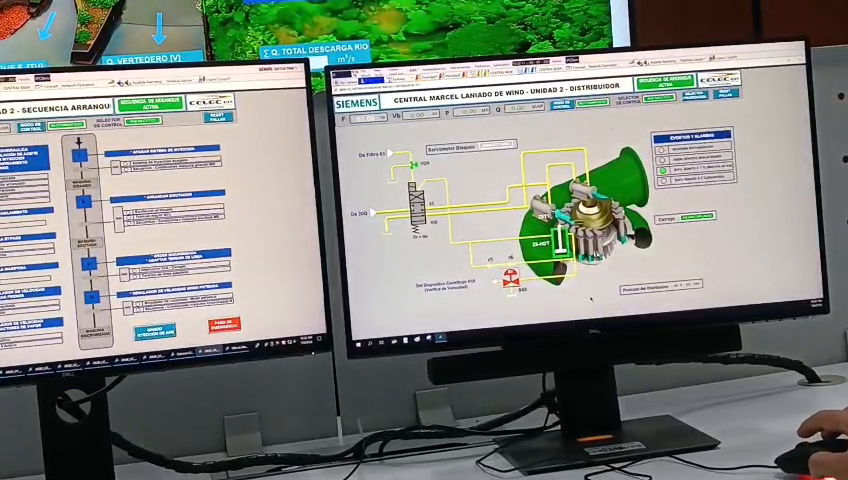The width and height of the screenshot is (848, 480).
Task: Click the P power value field
Action: click(471, 111)
